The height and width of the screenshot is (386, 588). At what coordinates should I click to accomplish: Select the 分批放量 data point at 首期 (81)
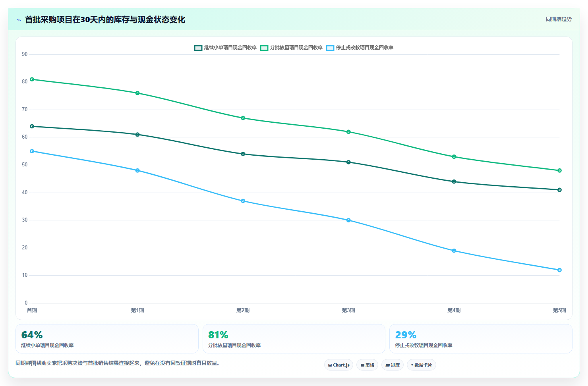32,79
